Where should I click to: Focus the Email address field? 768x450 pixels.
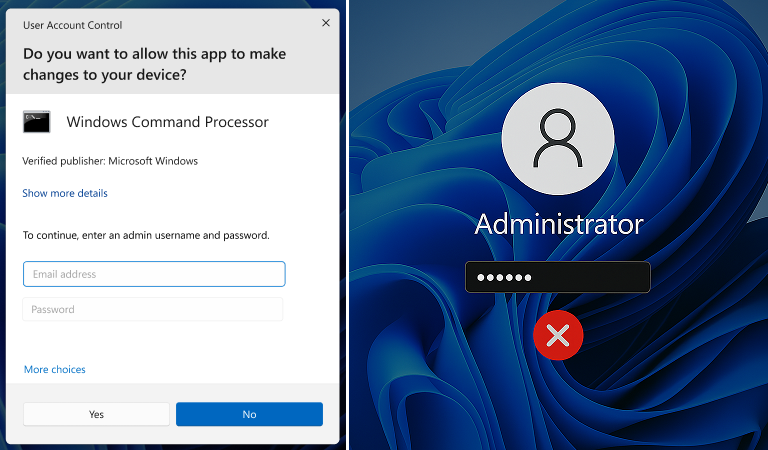pos(154,274)
